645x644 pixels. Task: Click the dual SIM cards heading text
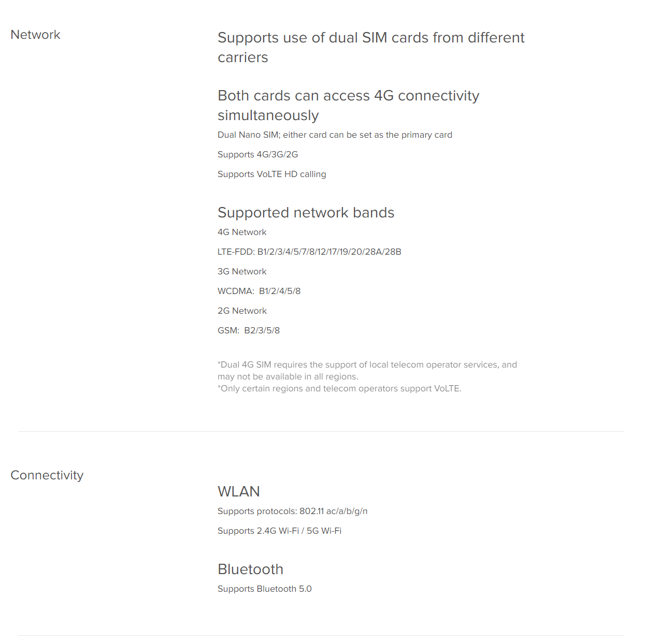coord(370,47)
